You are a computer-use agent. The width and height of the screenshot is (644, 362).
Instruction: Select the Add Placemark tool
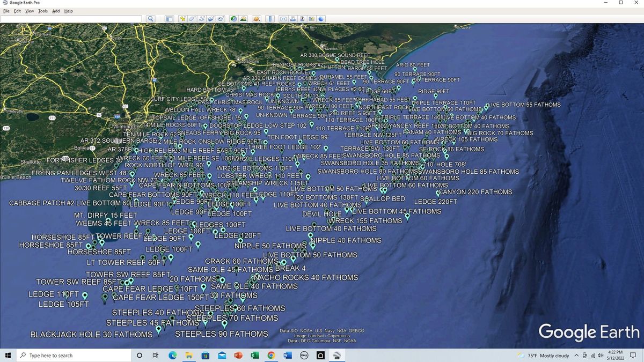182,19
